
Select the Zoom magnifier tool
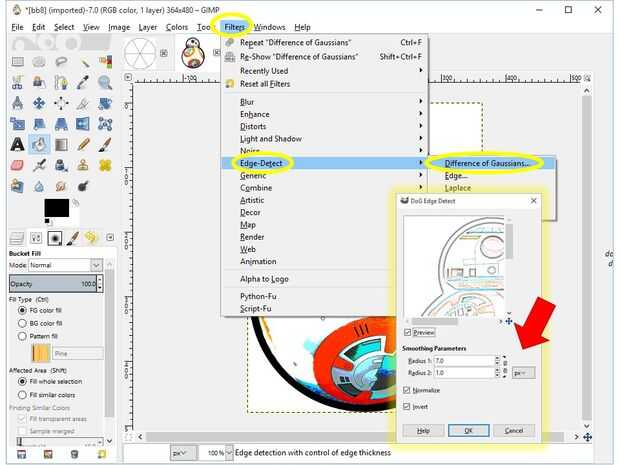tap(105, 82)
